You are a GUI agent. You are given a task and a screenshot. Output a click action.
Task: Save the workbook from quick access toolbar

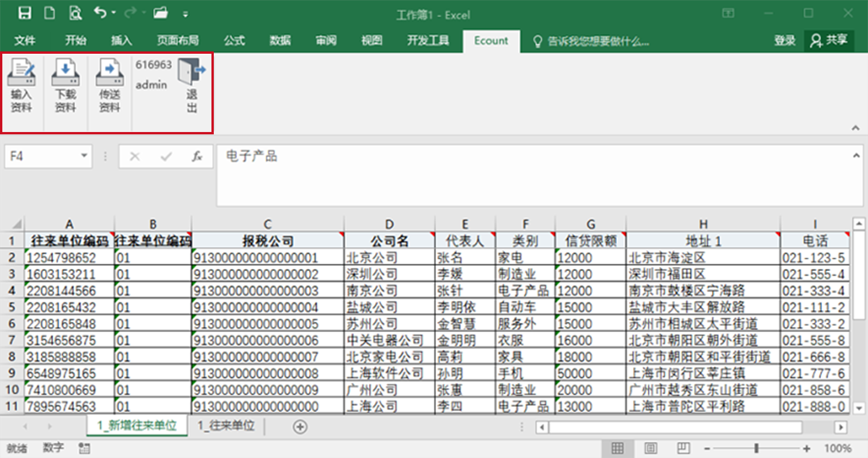tap(25, 13)
